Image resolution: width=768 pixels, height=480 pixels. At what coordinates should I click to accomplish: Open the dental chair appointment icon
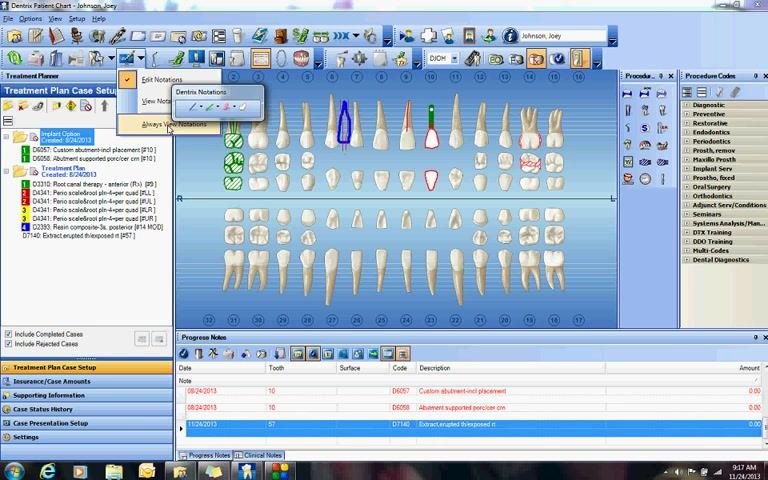[76, 36]
